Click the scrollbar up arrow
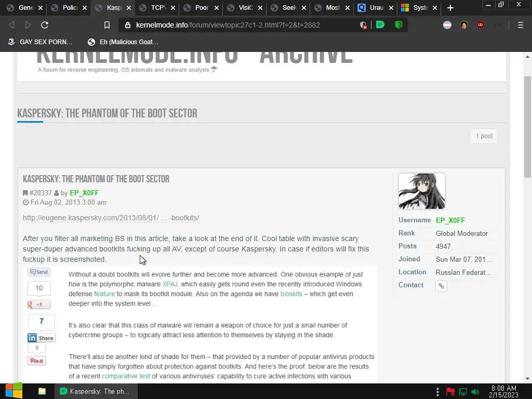The height and width of the screenshot is (399, 532). click(527, 57)
